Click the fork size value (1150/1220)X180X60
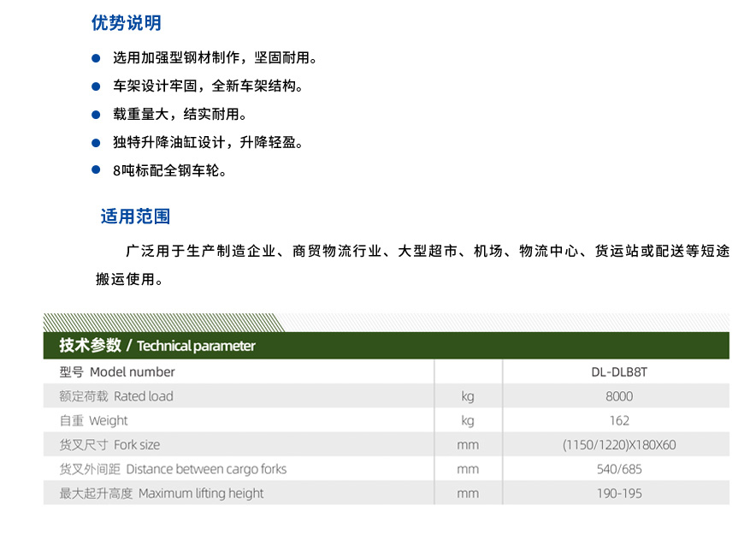The height and width of the screenshot is (534, 756). [x=619, y=445]
